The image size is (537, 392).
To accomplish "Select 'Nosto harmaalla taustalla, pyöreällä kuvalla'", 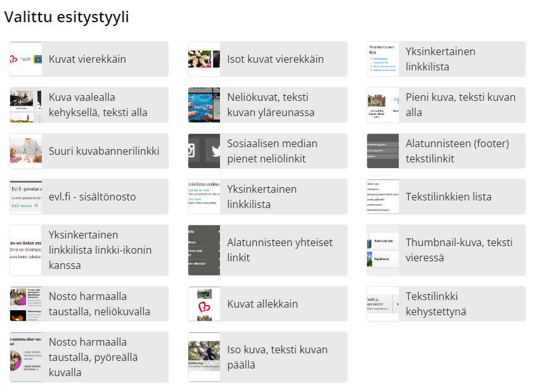I will pyautogui.click(x=89, y=357).
